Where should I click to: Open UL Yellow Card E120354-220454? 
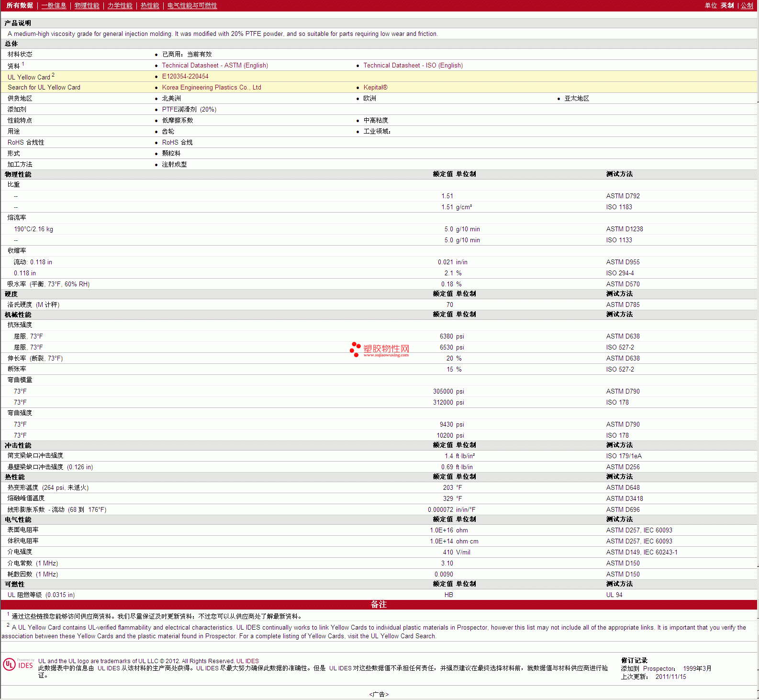click(185, 77)
